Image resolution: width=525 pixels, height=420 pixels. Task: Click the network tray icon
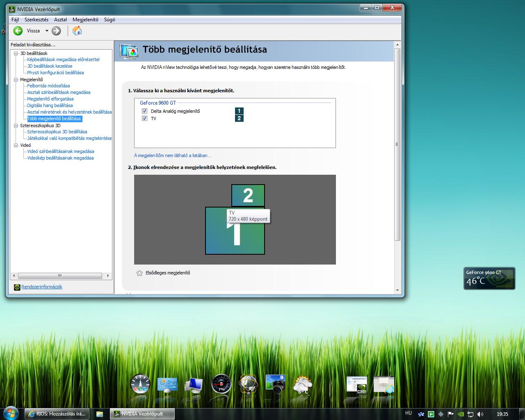pos(471,414)
